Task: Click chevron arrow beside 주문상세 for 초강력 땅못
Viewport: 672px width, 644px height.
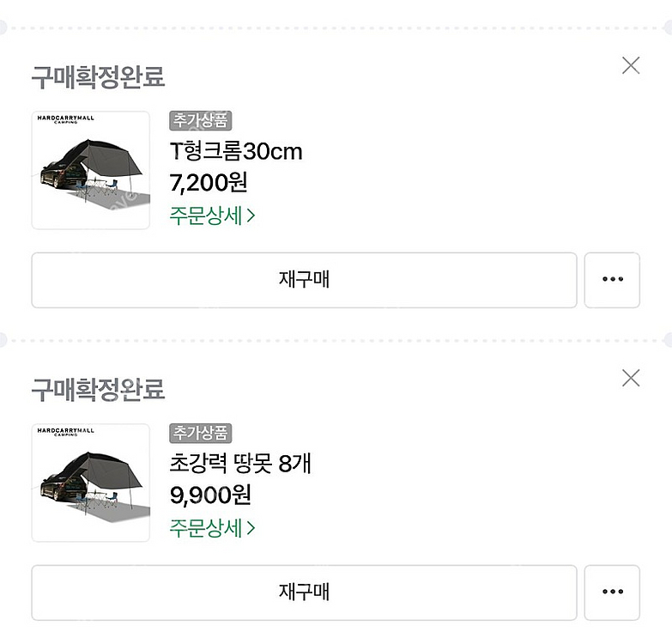Action: coord(251,528)
